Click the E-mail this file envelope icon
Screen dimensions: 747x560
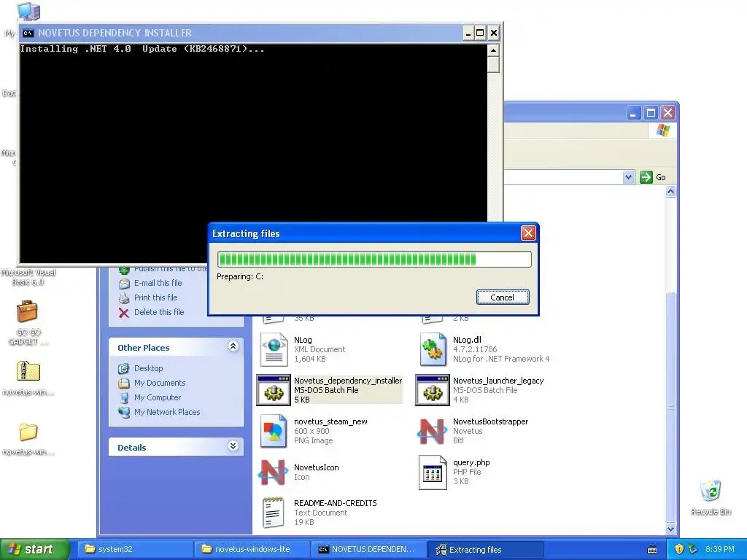tap(124, 284)
